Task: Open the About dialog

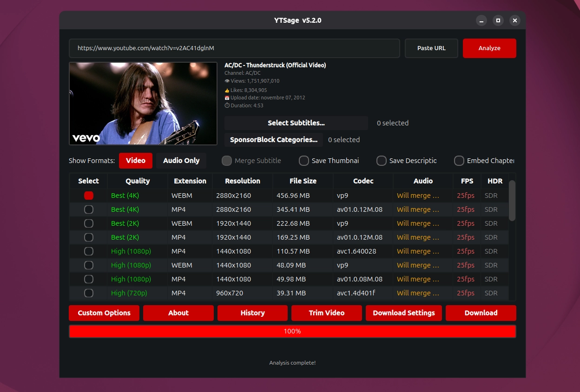Action: point(178,313)
